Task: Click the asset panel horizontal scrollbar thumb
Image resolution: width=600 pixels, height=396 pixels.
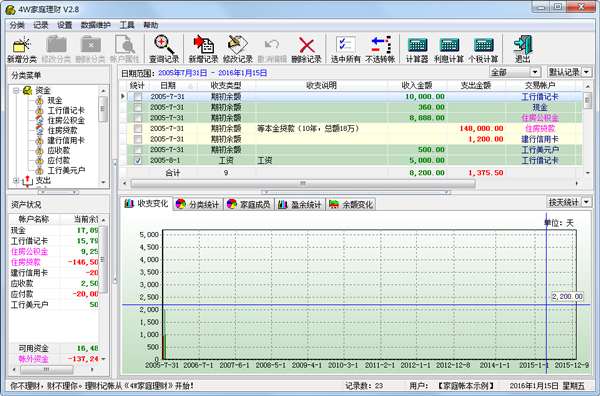Action: (x=47, y=370)
